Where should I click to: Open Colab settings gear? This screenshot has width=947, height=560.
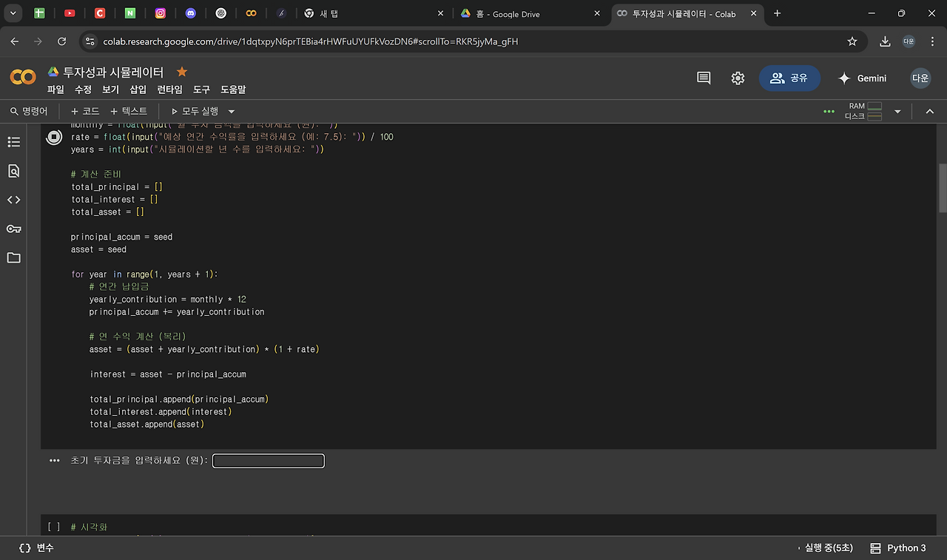pos(738,78)
